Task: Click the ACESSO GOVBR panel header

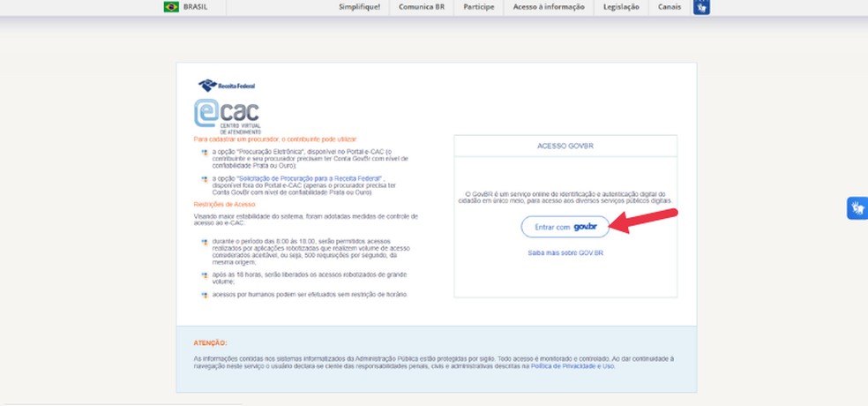Action: pyautogui.click(x=565, y=147)
